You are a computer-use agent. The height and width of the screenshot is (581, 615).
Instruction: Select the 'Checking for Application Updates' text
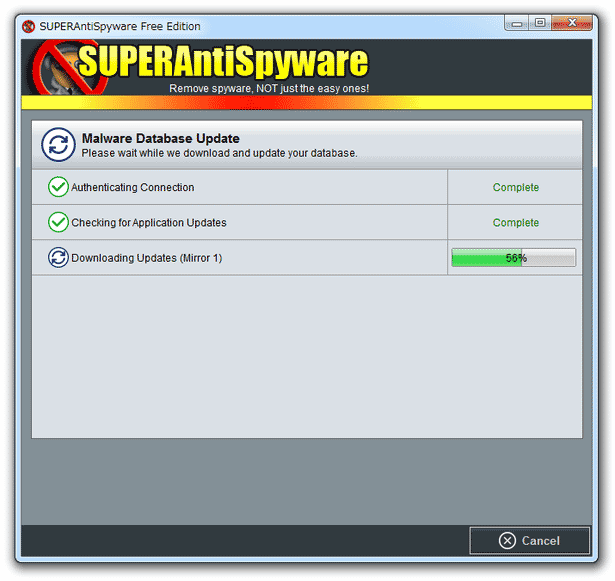point(149,222)
